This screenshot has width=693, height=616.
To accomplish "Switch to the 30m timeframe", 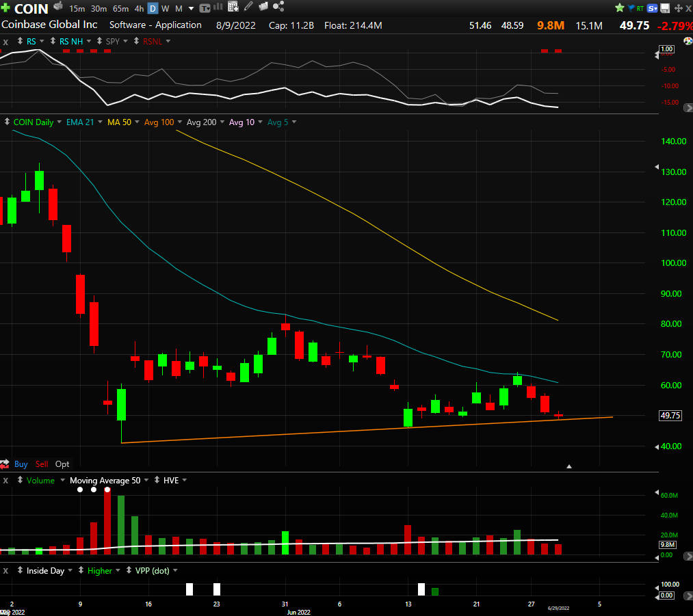I will pos(99,8).
